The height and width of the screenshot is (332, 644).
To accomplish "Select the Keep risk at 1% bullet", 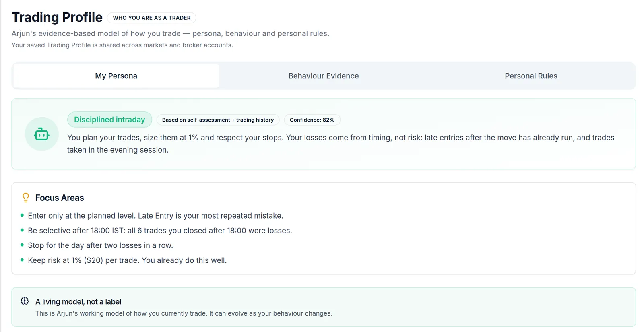I will [127, 260].
